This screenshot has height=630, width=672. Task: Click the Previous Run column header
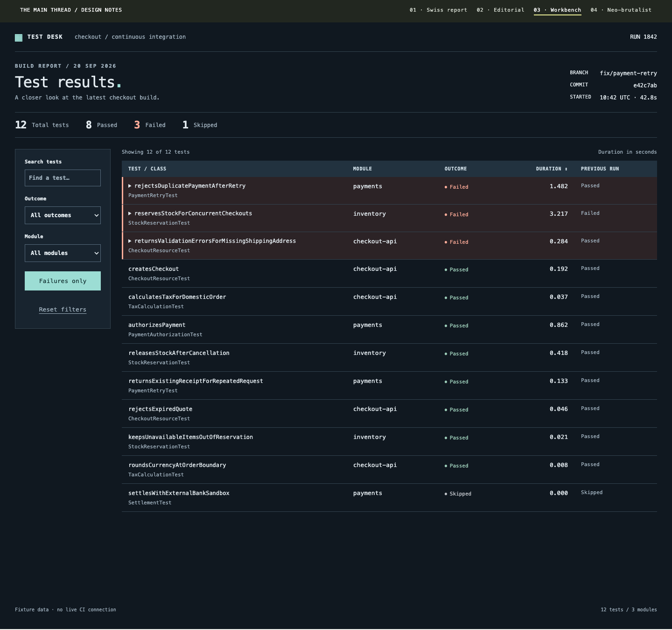600,169
